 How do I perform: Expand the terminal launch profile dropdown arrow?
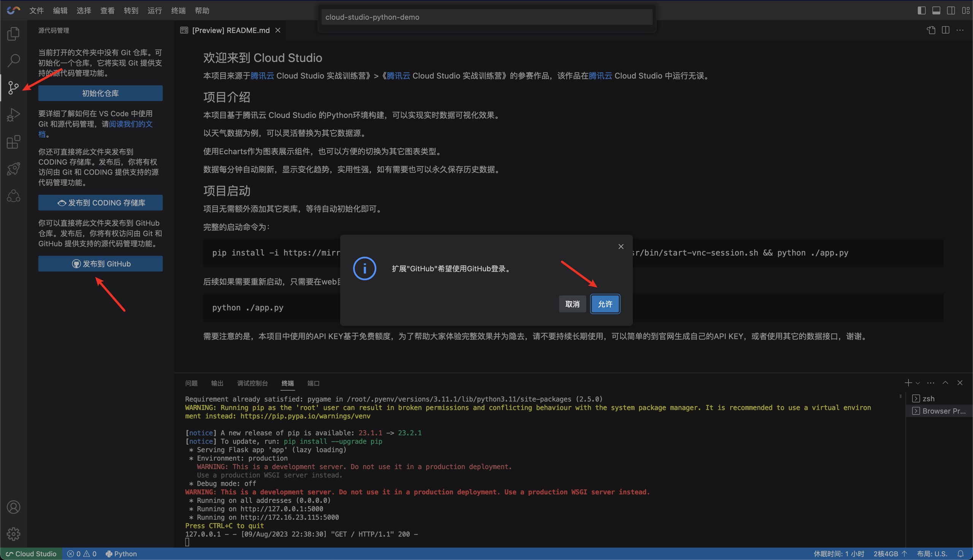pyautogui.click(x=918, y=383)
